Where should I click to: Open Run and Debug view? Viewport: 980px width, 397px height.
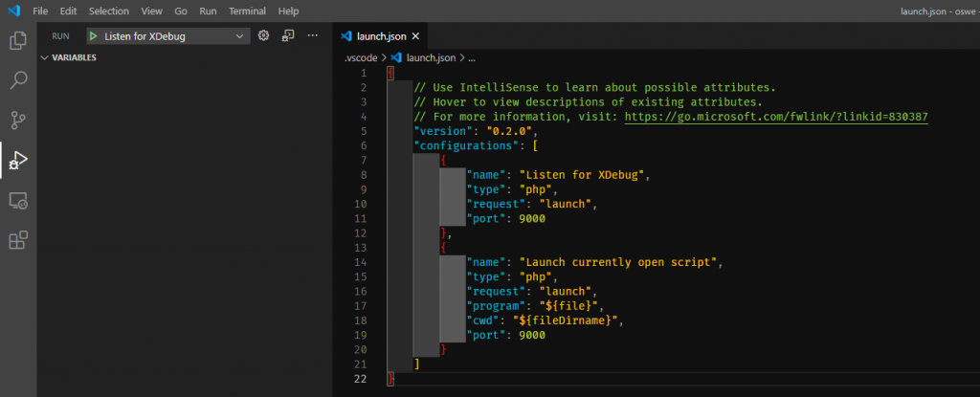pyautogui.click(x=18, y=161)
